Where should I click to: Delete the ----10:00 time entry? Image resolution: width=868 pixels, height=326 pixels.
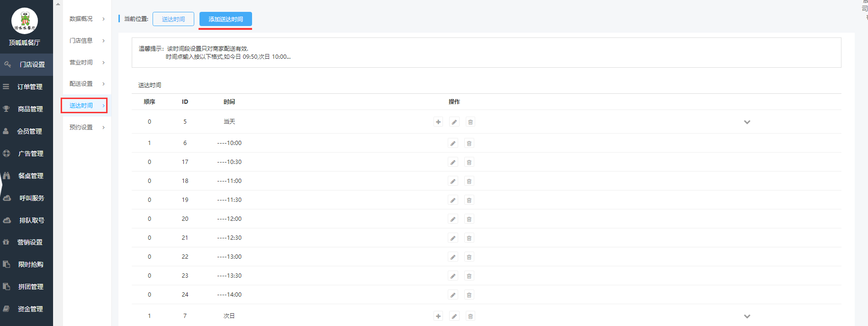[469, 143]
